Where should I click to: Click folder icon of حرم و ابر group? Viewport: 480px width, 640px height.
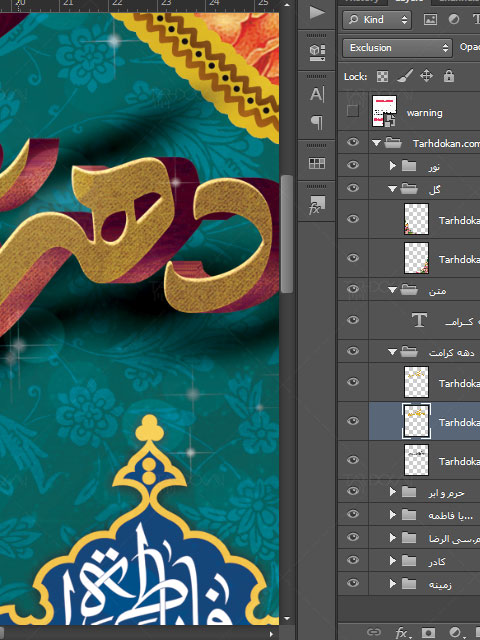point(409,492)
